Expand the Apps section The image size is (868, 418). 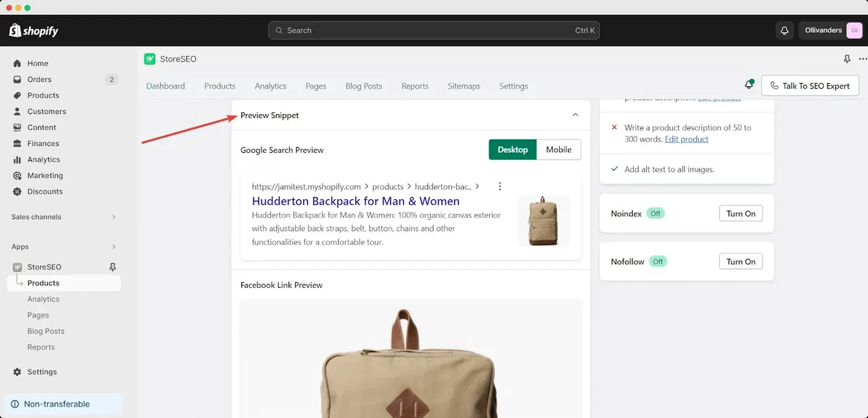coord(113,247)
